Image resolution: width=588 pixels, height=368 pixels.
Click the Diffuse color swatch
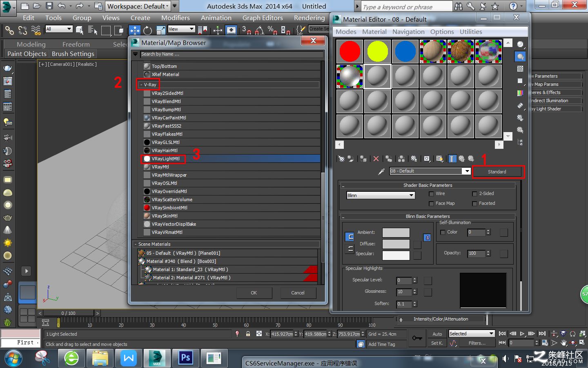(396, 244)
